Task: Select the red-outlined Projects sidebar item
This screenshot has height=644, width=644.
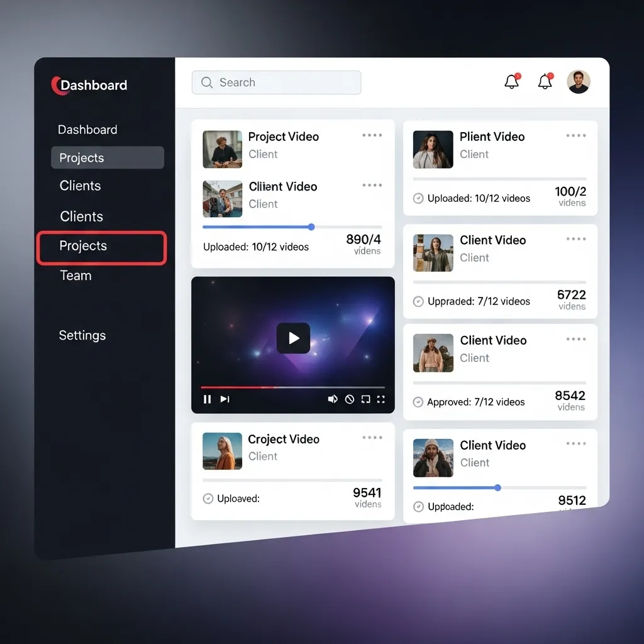Action: (x=101, y=248)
